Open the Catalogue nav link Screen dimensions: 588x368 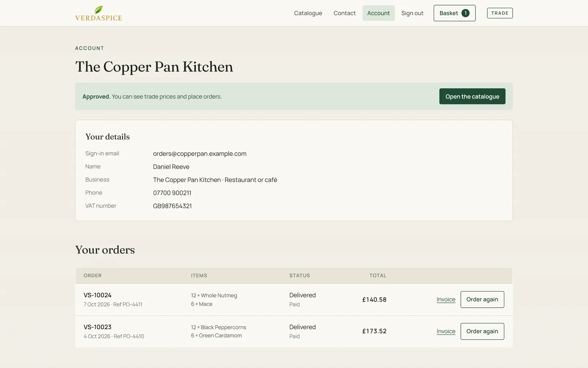pos(308,13)
